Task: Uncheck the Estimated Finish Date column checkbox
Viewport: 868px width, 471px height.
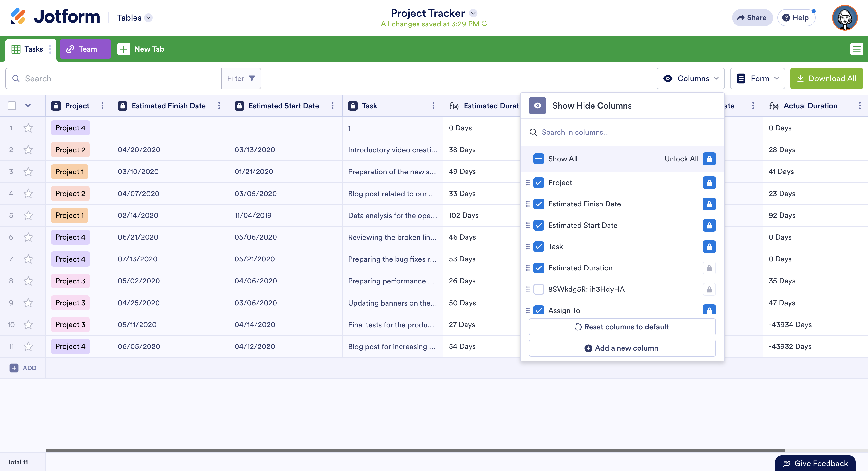Action: tap(538, 204)
